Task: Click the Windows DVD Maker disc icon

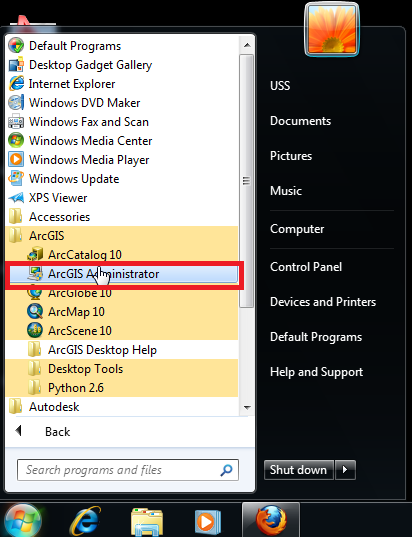Action: tap(16, 103)
